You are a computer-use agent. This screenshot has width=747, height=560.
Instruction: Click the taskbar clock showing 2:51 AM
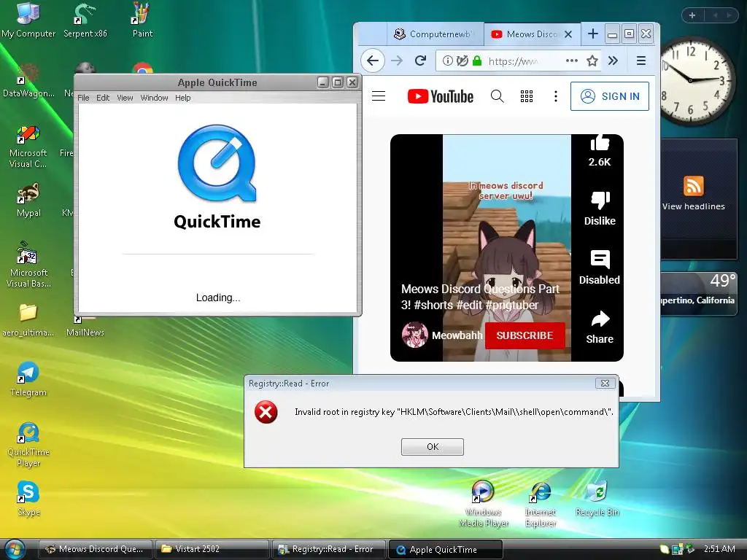(719, 549)
